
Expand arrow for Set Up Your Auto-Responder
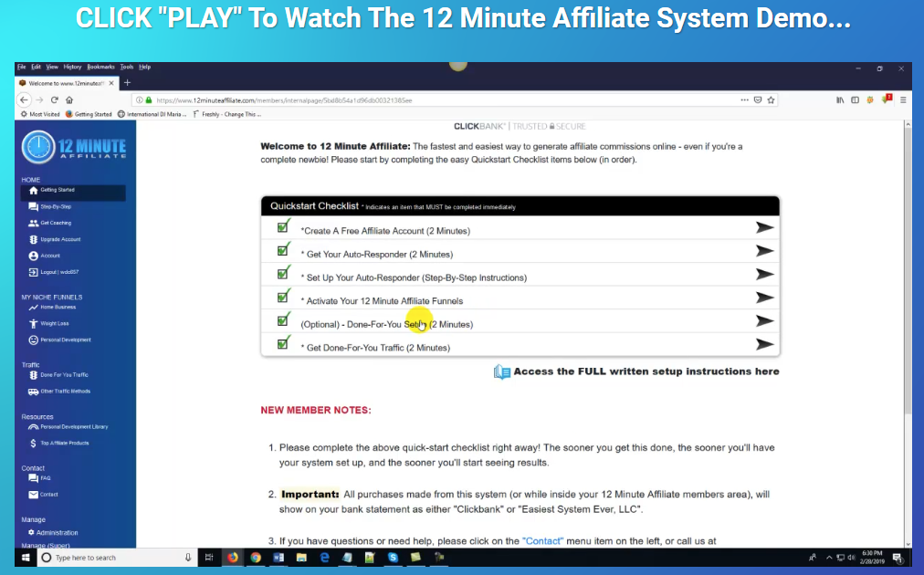(x=764, y=274)
